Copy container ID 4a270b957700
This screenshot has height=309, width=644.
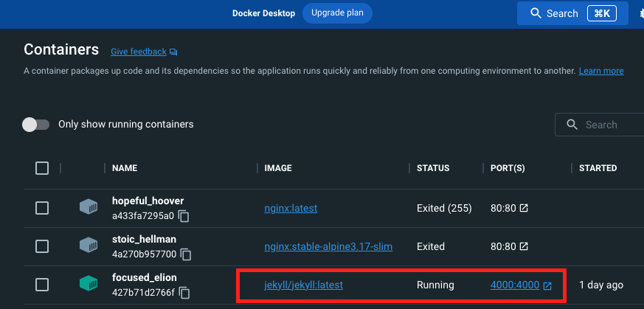tap(186, 254)
